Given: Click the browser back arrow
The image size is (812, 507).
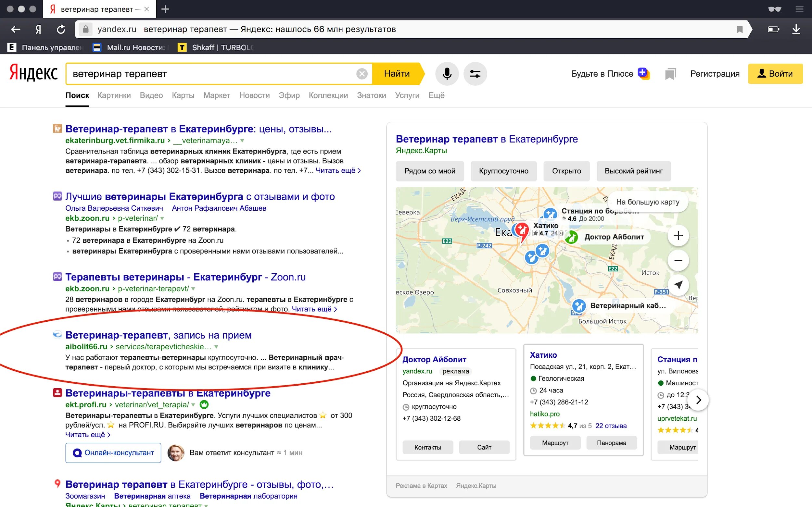Looking at the screenshot, I should coord(16,30).
